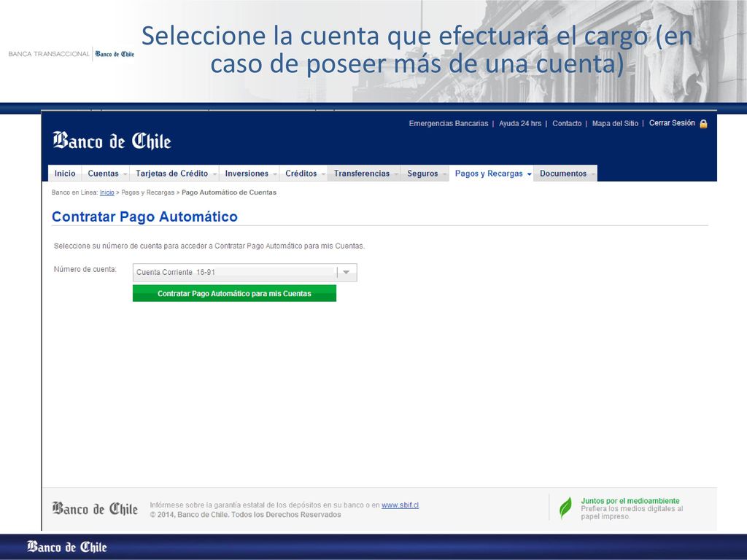Screen dimensions: 747x560
Task: Click Juntos por el medioambiente text
Action: [630, 501]
